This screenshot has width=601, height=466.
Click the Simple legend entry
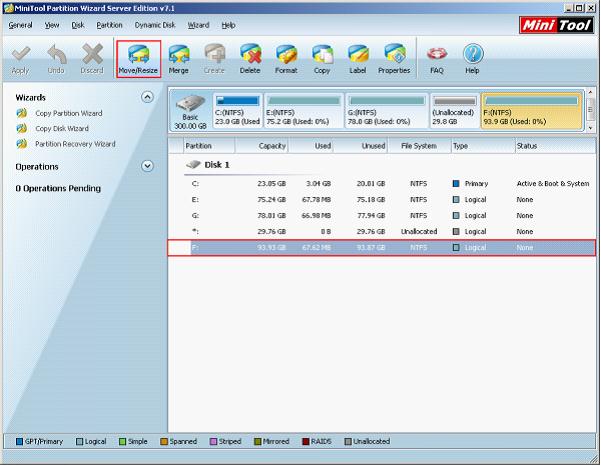pyautogui.click(x=133, y=441)
